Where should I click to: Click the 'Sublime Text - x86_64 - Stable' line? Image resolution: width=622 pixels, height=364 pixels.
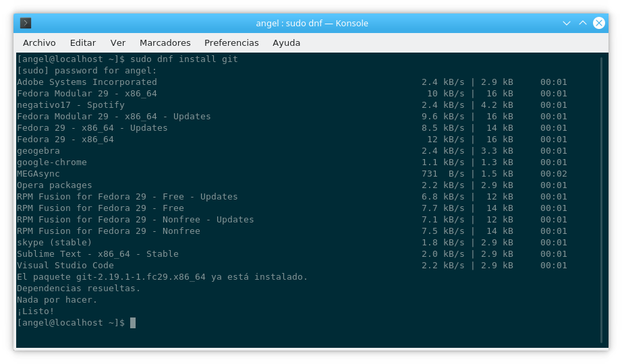[x=98, y=254]
